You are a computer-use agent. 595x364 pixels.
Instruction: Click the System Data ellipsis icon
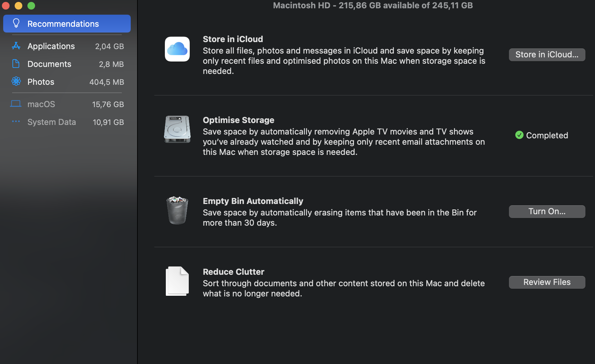[x=16, y=121]
